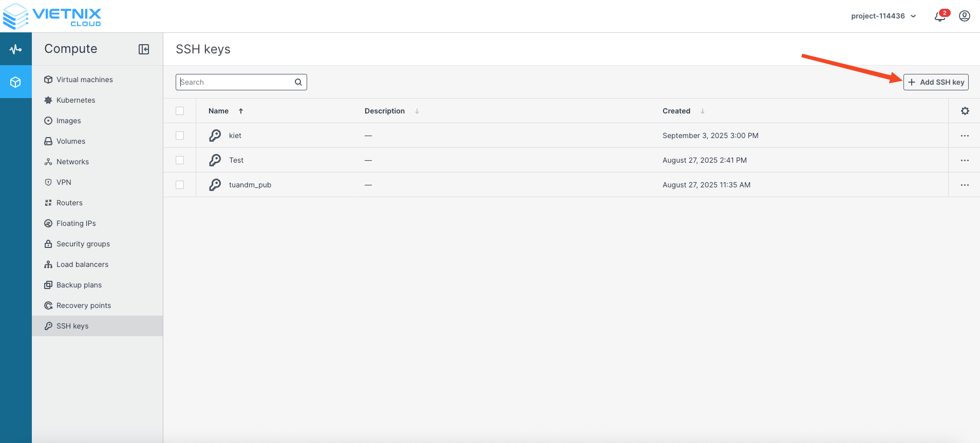The width and height of the screenshot is (980, 443).
Task: Click the Vietnix Cloud logo
Action: (x=52, y=16)
